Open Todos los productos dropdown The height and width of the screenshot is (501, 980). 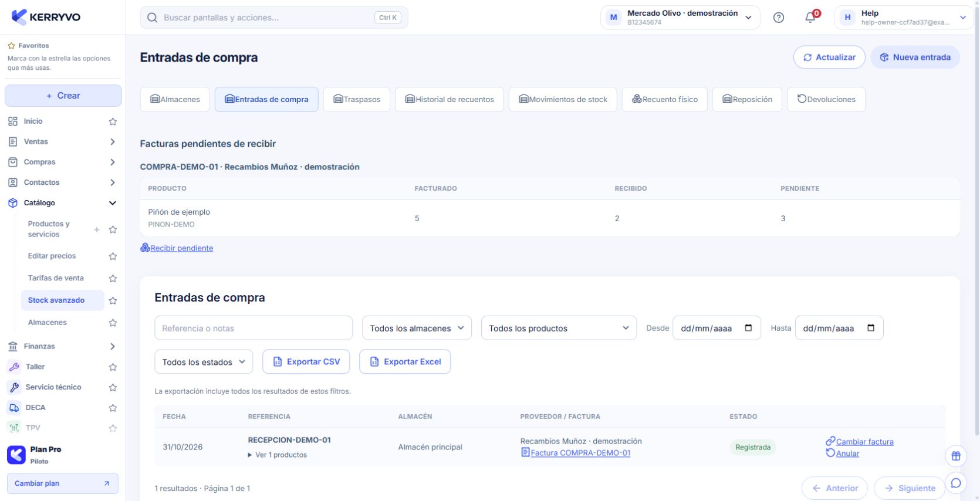point(559,328)
